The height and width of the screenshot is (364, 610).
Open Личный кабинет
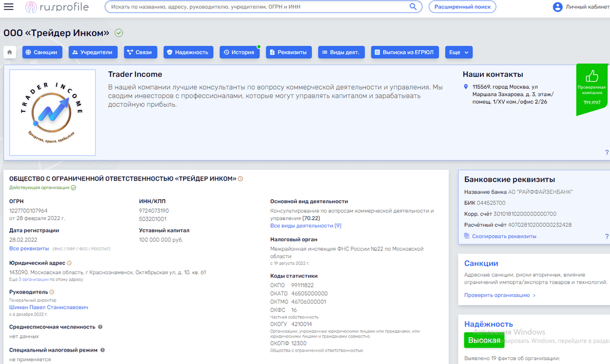[x=587, y=7]
